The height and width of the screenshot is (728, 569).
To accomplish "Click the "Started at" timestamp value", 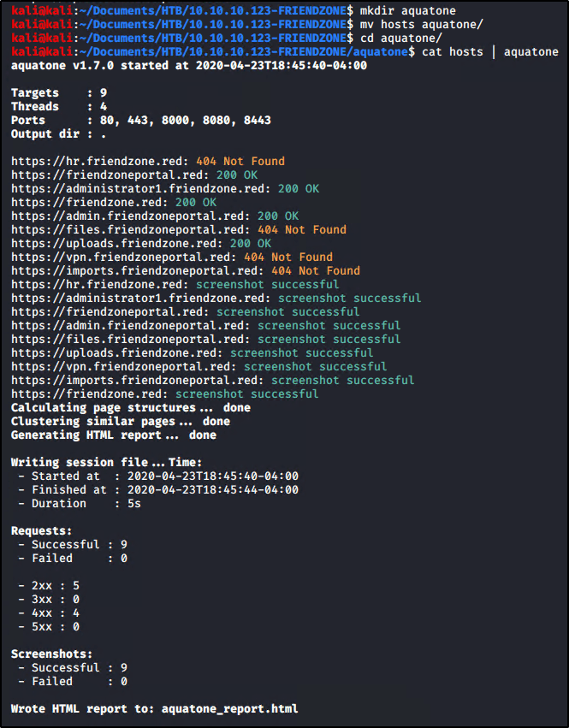I will [212, 476].
